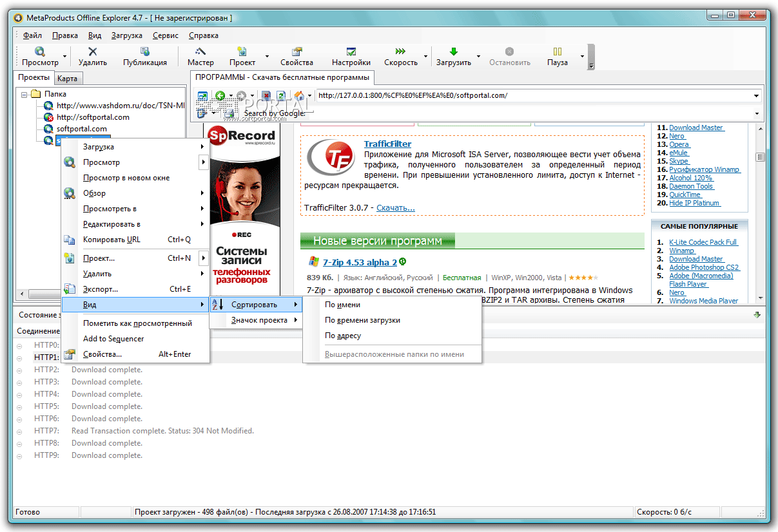Click the Копировать URL menu icon
The image size is (778, 532).
pos(70,240)
